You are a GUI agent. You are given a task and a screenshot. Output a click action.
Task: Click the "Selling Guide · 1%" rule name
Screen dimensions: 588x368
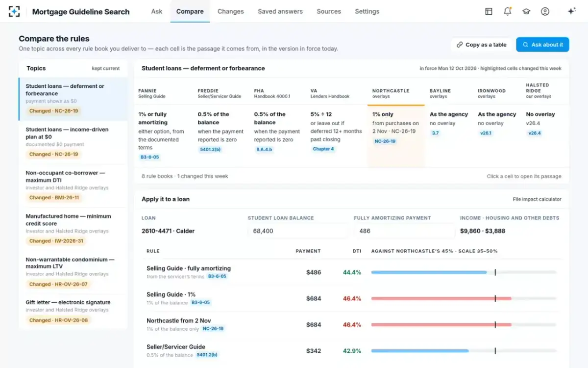pos(171,294)
